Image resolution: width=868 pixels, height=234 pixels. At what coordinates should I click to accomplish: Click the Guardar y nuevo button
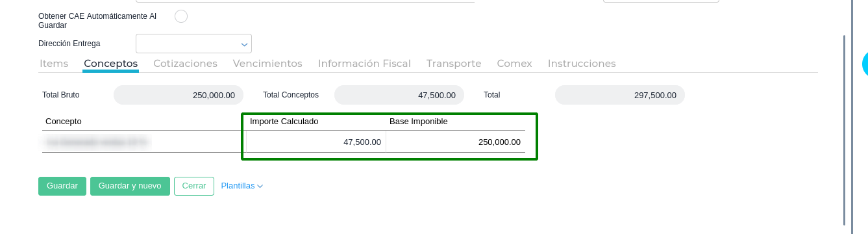point(130,186)
